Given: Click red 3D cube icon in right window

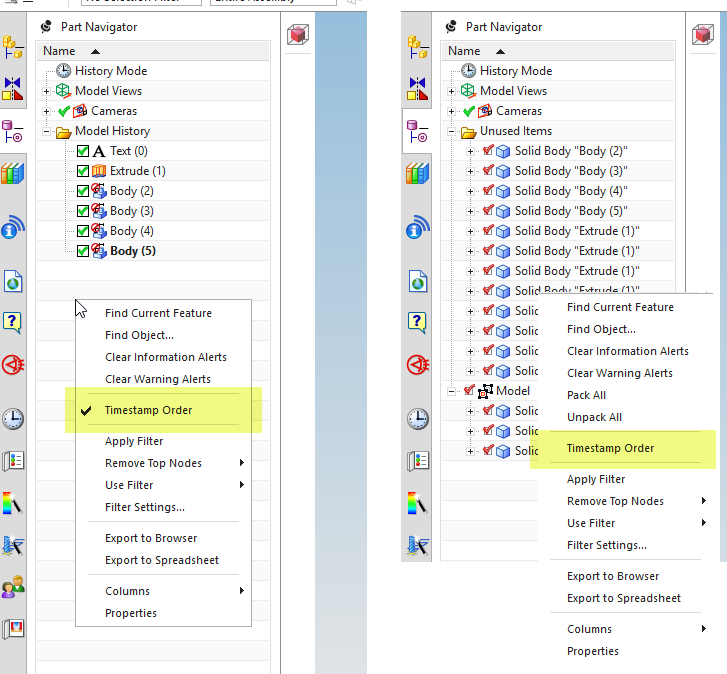Looking at the screenshot, I should pyautogui.click(x=703, y=35).
